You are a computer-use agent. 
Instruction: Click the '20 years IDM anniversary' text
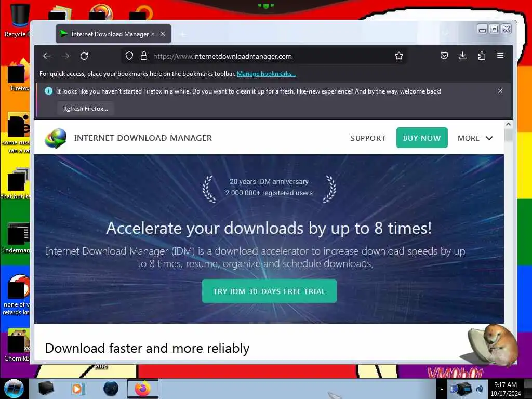tap(269, 181)
